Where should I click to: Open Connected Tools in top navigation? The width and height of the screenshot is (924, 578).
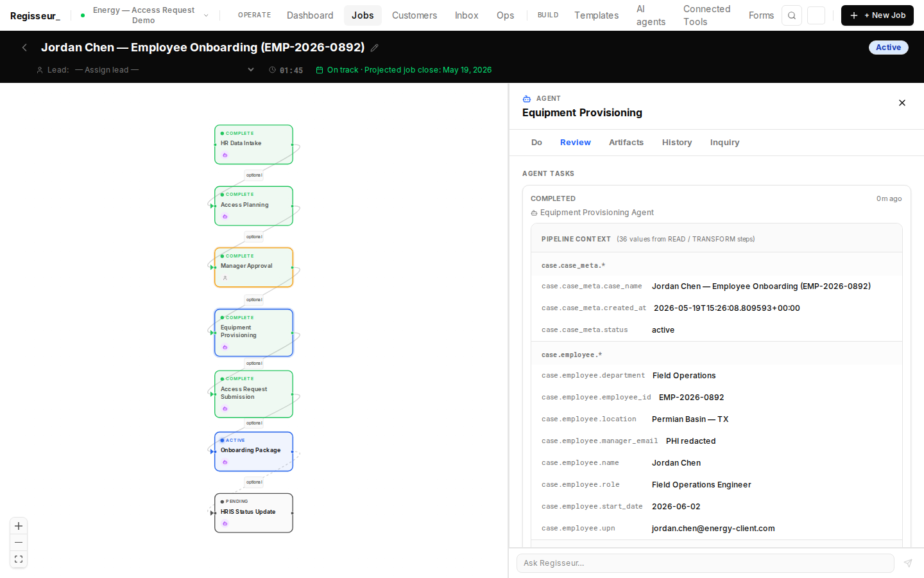[x=707, y=15]
